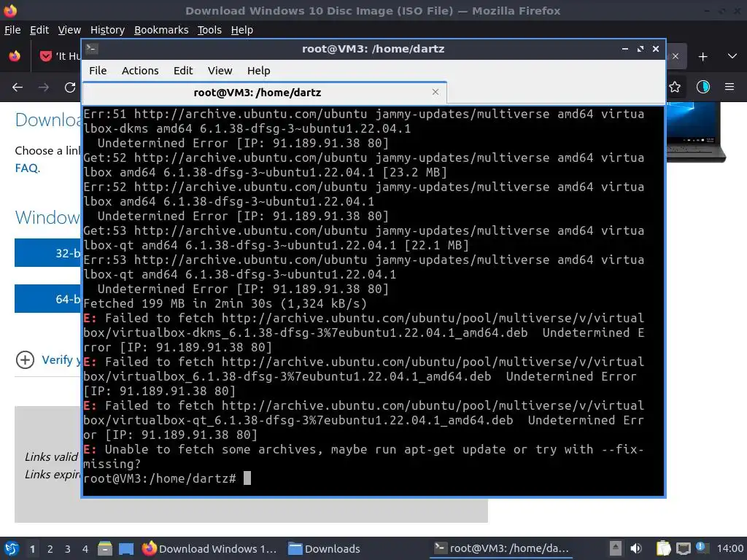
Task: Click the show desktop icon in taskbar
Action: 125,548
